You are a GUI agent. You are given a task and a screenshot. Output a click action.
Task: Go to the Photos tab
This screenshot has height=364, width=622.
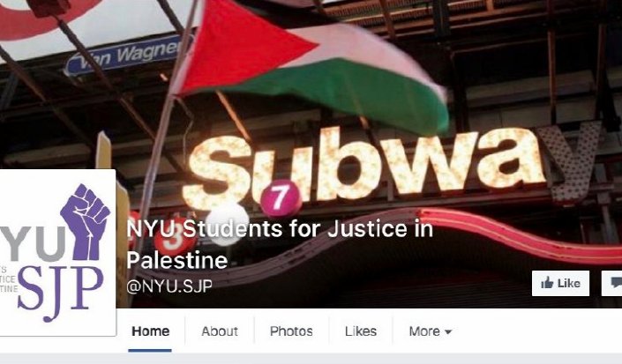click(x=291, y=331)
